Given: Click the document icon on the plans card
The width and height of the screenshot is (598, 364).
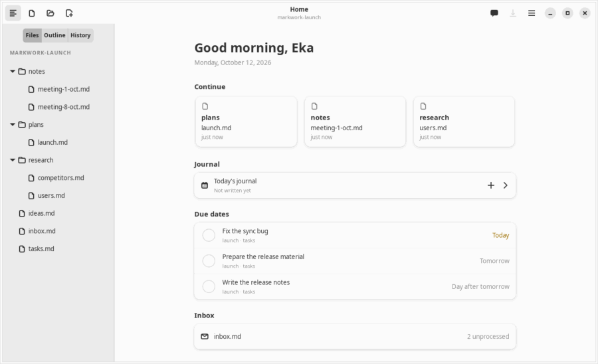Looking at the screenshot, I should tap(205, 106).
